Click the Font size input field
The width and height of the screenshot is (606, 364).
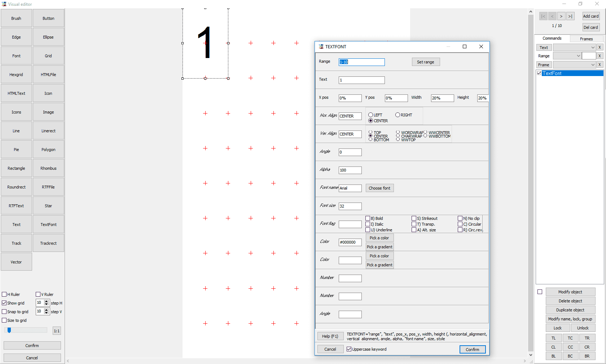coord(350,206)
